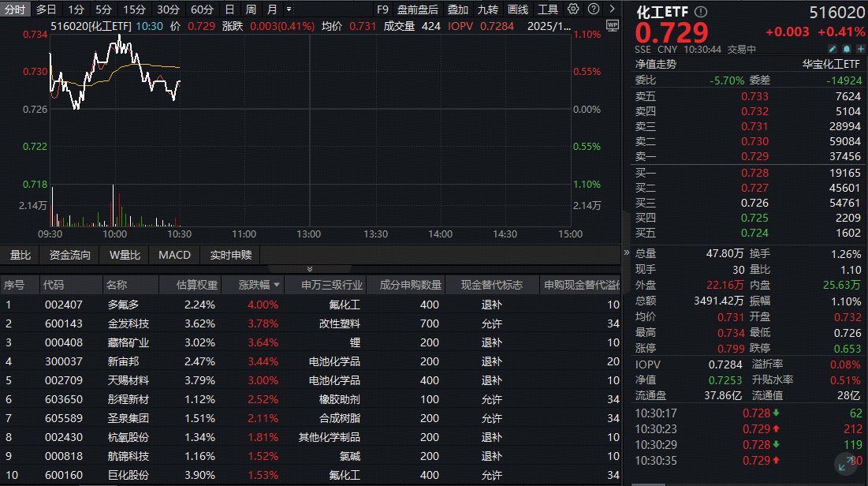Click the 叠加 overlay option
Viewport: 868px width, 486px height.
tap(459, 9)
